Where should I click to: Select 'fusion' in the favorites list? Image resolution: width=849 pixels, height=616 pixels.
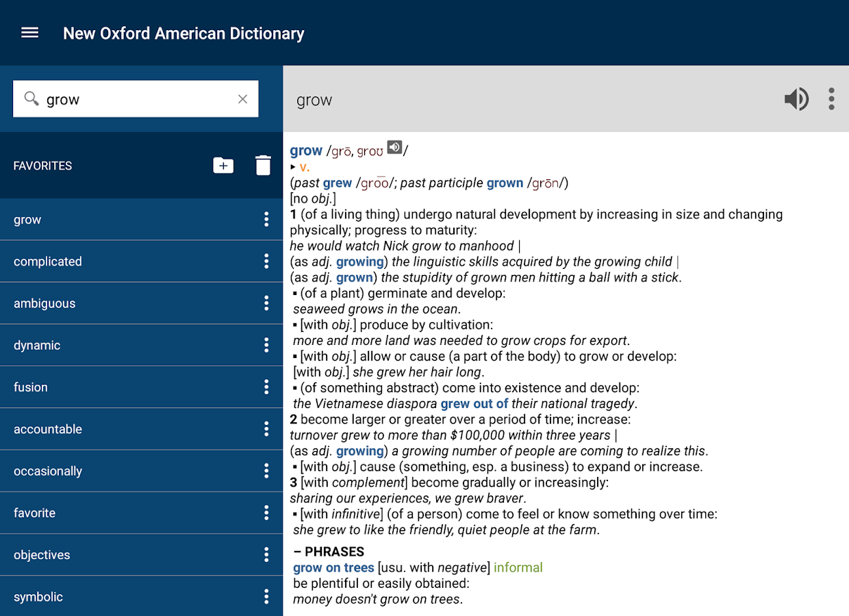(x=141, y=387)
